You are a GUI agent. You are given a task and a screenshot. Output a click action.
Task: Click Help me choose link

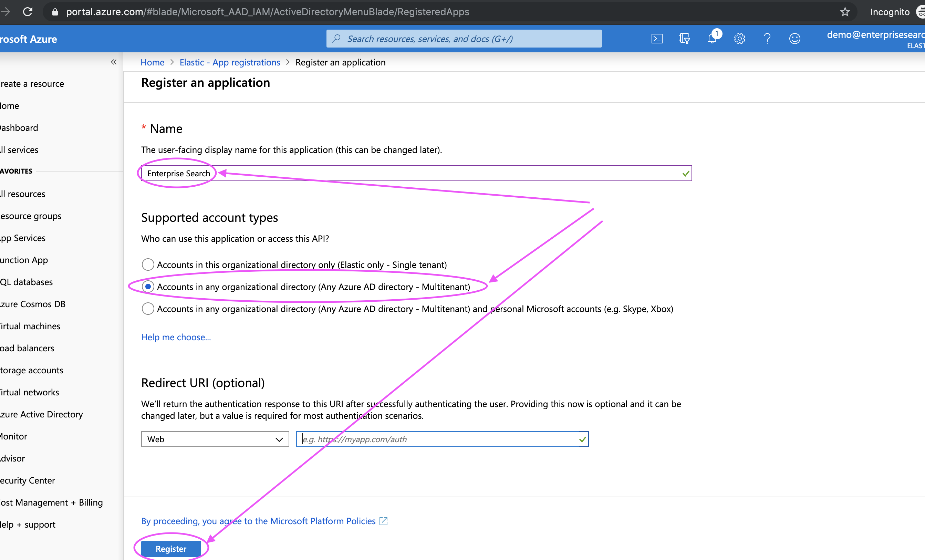click(x=176, y=337)
